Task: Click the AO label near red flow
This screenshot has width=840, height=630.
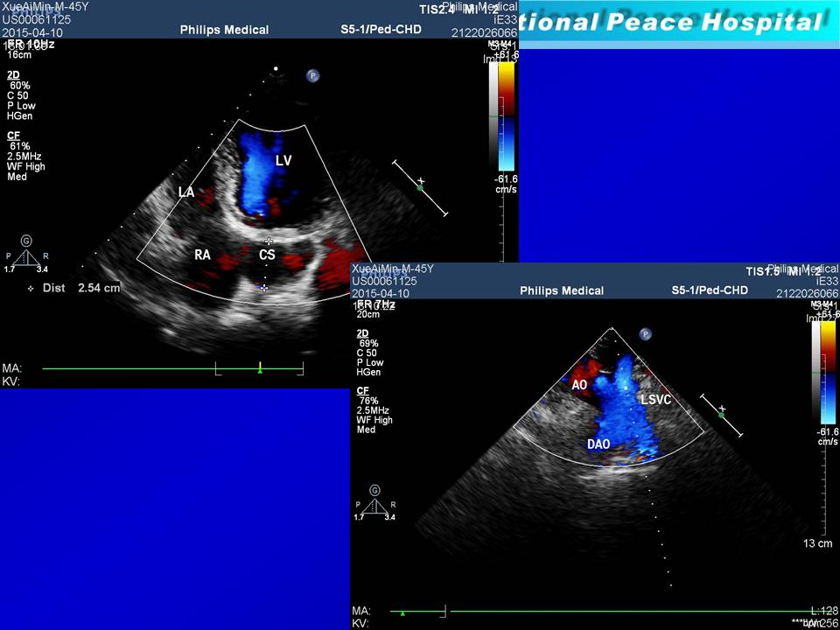Action: click(x=579, y=385)
